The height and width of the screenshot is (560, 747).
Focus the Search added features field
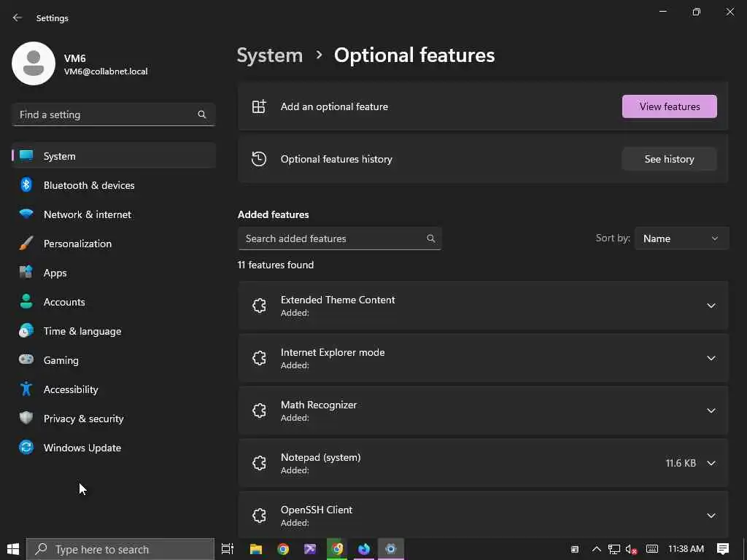(x=340, y=238)
